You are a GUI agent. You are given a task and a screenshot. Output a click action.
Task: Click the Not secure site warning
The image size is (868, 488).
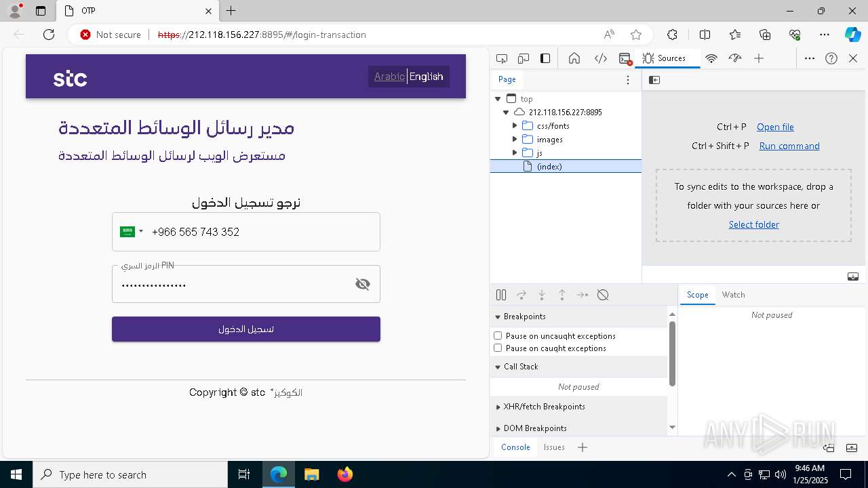pyautogui.click(x=111, y=35)
